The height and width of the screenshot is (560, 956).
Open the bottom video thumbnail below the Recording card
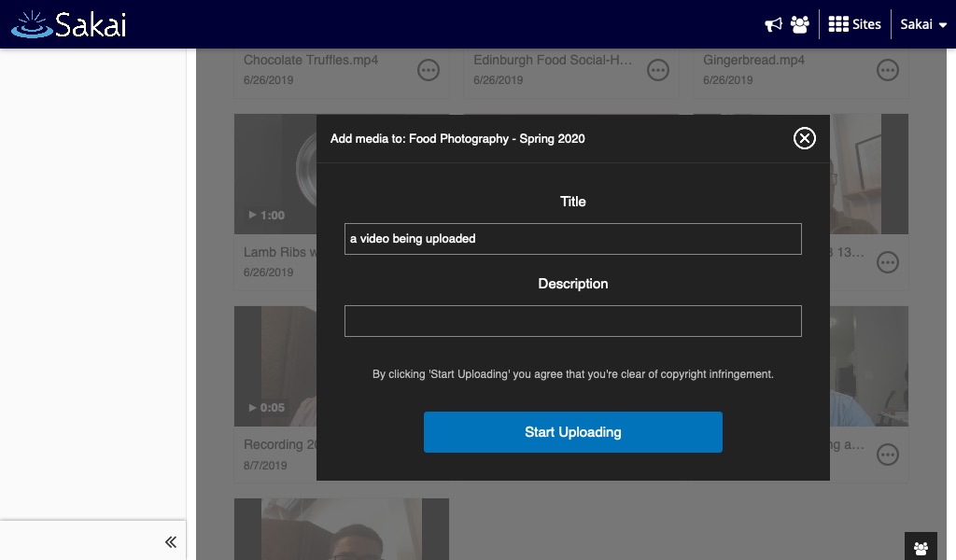(x=342, y=529)
